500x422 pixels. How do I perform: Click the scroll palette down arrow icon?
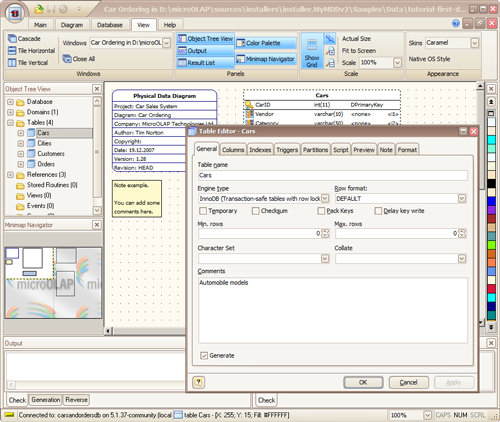[x=491, y=327]
